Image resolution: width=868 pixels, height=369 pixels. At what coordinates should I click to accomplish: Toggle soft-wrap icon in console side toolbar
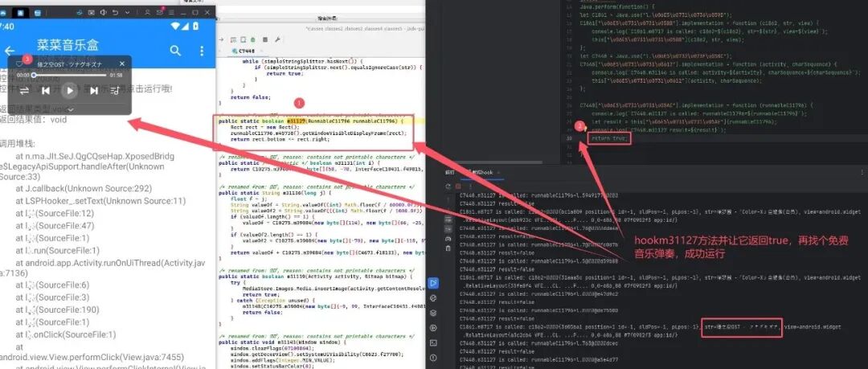(449, 220)
